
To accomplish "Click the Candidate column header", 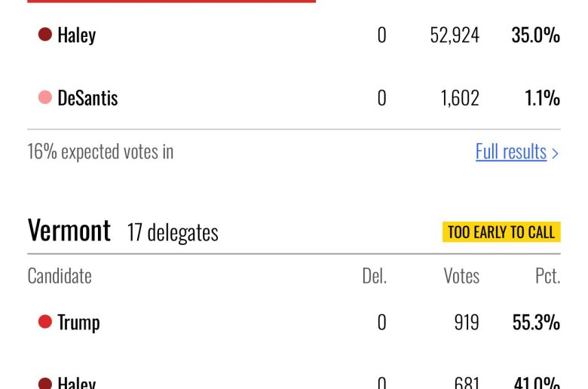I will coord(60,276).
